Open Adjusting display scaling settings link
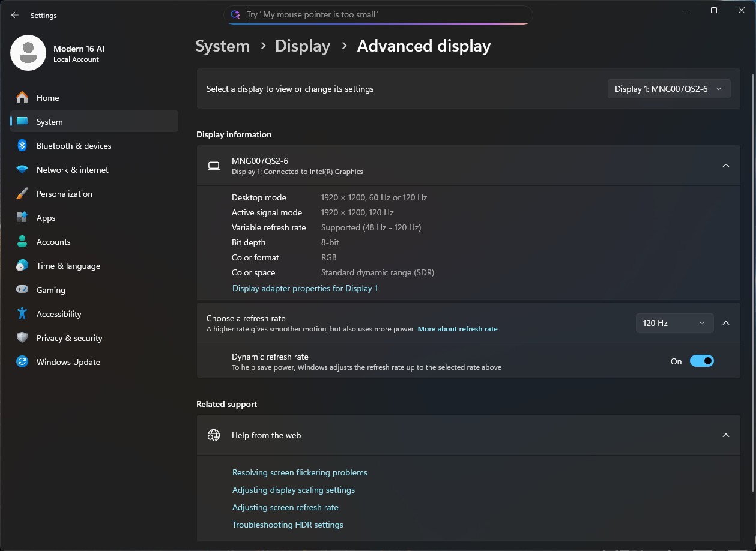Screen dimensions: 756x551 point(294,490)
